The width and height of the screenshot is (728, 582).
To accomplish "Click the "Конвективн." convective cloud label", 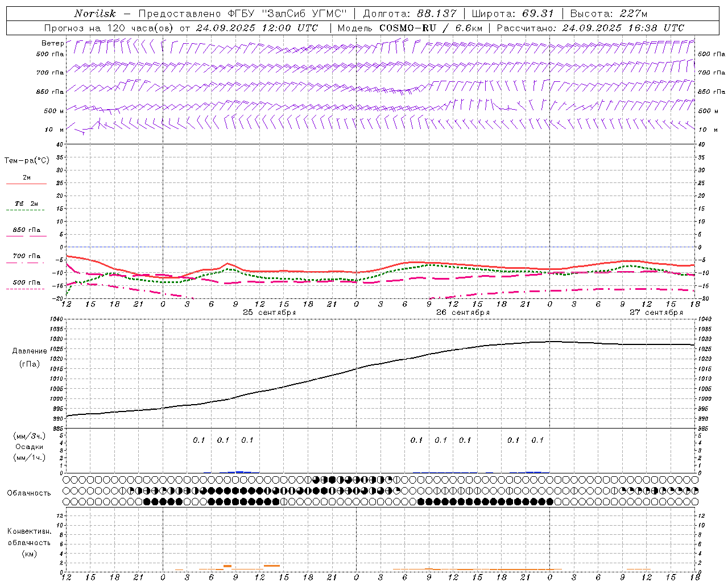I will (x=29, y=531).
